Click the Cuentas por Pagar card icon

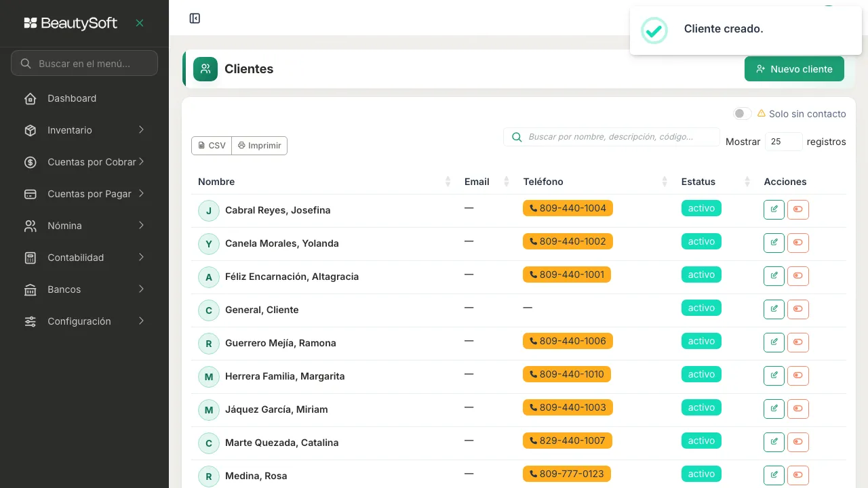[31, 195]
